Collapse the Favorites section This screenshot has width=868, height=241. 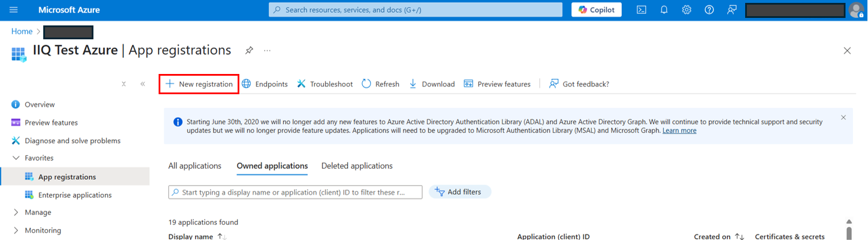[x=16, y=158]
